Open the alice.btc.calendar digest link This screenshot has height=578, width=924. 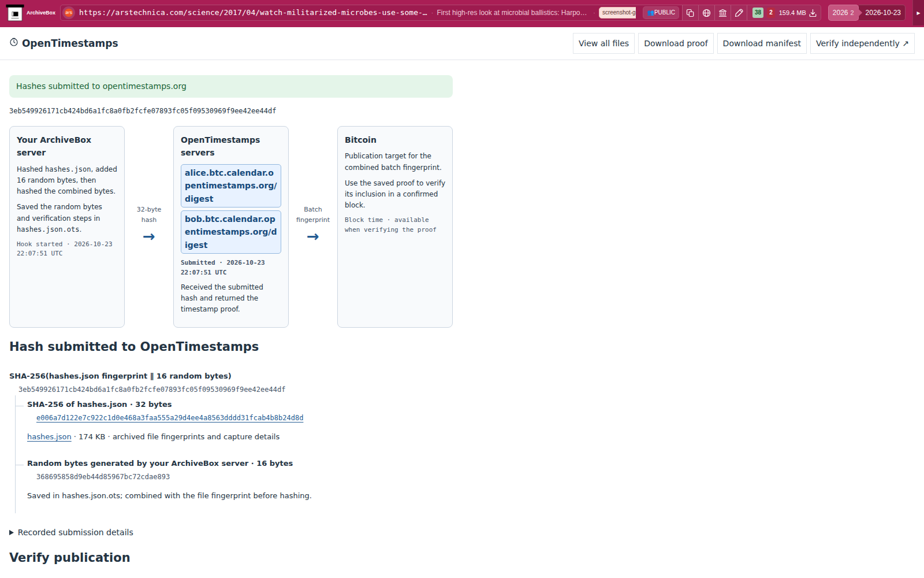tap(231, 186)
